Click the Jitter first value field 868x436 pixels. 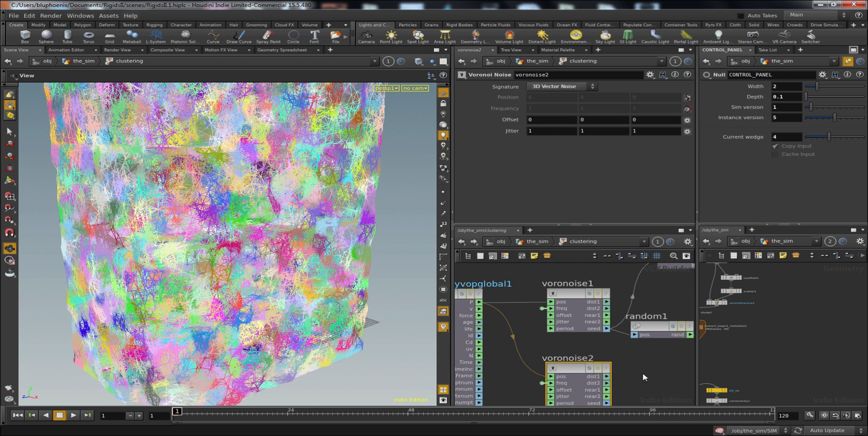(x=552, y=131)
